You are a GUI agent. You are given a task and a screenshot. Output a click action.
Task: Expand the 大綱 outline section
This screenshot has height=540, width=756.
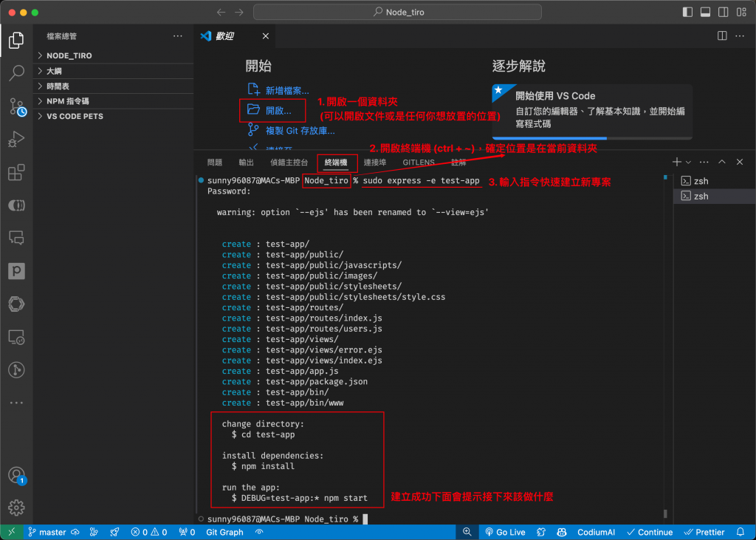(x=113, y=71)
